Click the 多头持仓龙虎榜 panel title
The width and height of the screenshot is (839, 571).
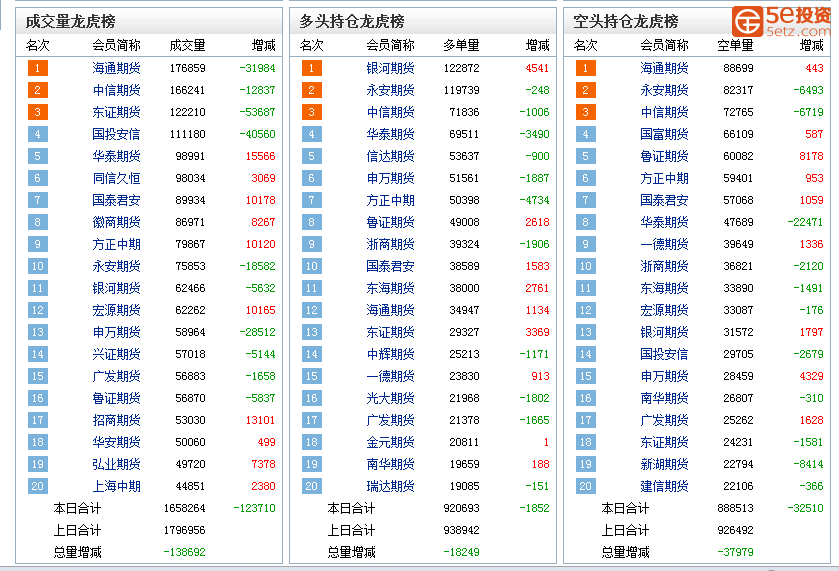[x=352, y=21]
